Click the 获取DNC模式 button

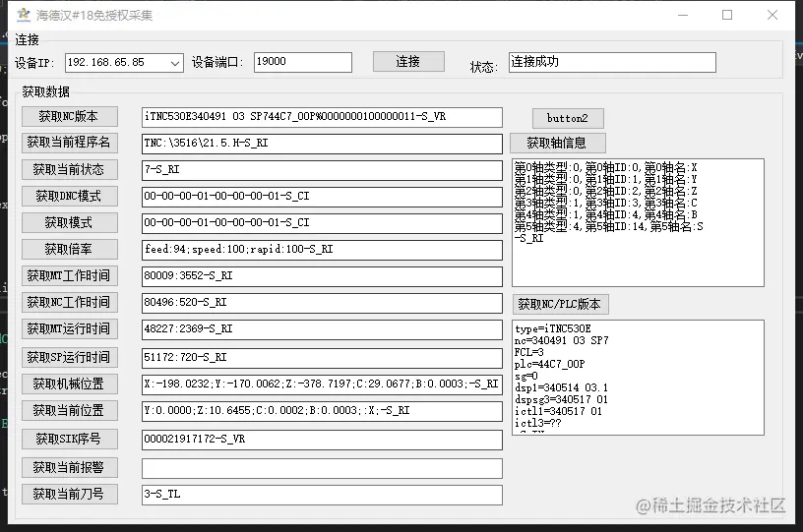pyautogui.click(x=70, y=197)
